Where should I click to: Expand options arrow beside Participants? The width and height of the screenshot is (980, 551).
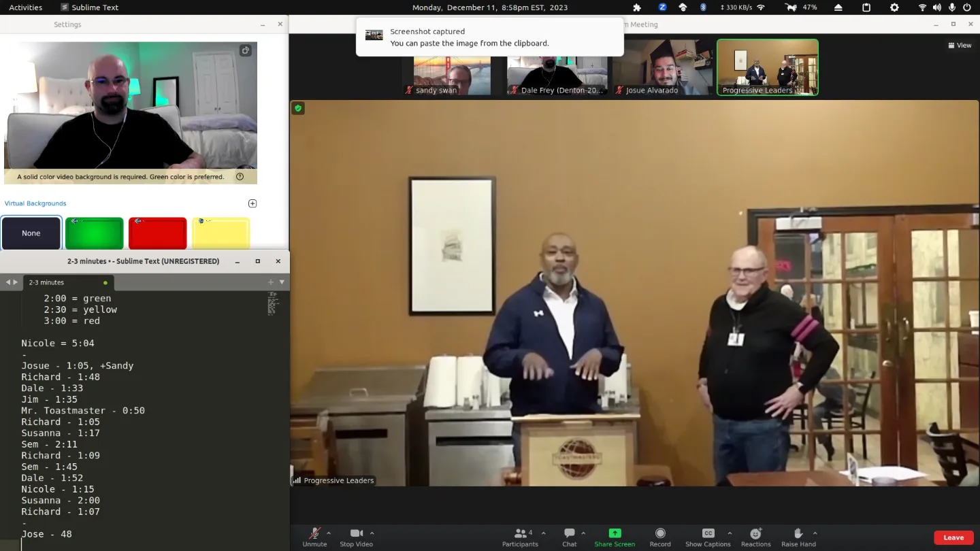(543, 533)
